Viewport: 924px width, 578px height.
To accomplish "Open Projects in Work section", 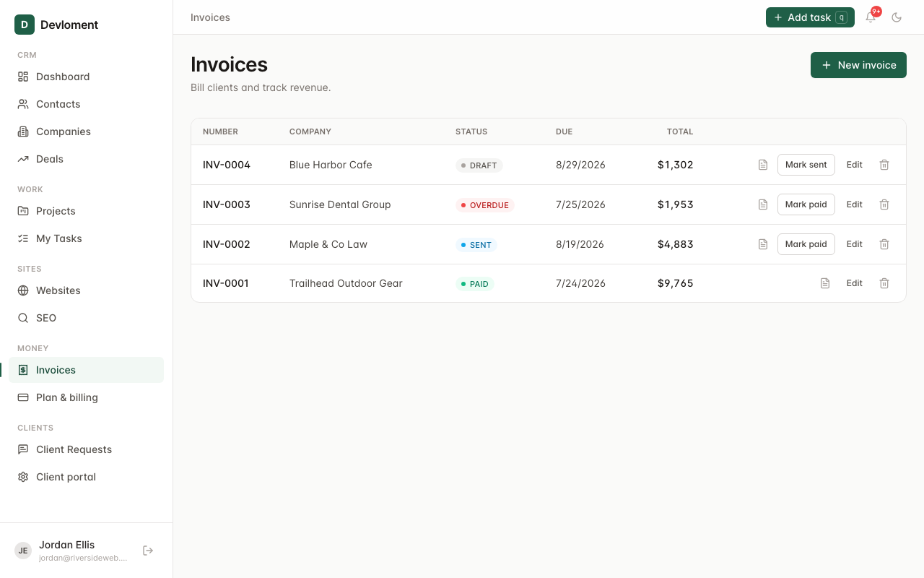I will 86,211.
